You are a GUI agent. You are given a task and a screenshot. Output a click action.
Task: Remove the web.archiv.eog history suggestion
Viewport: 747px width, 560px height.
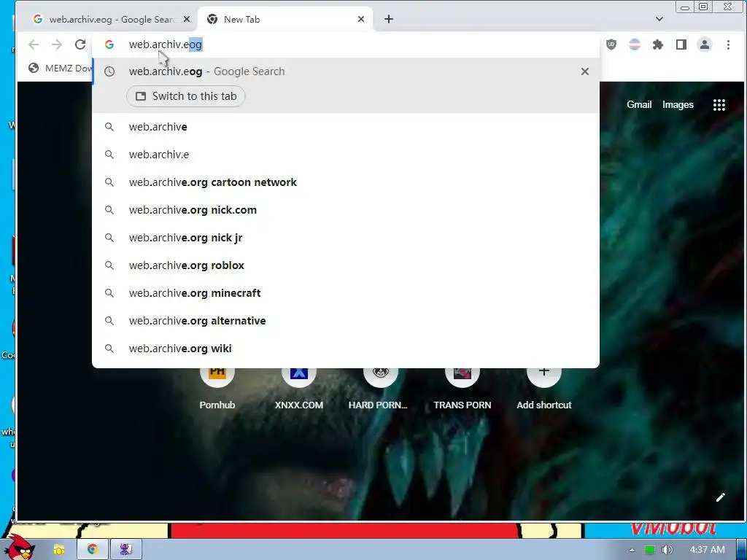(585, 71)
